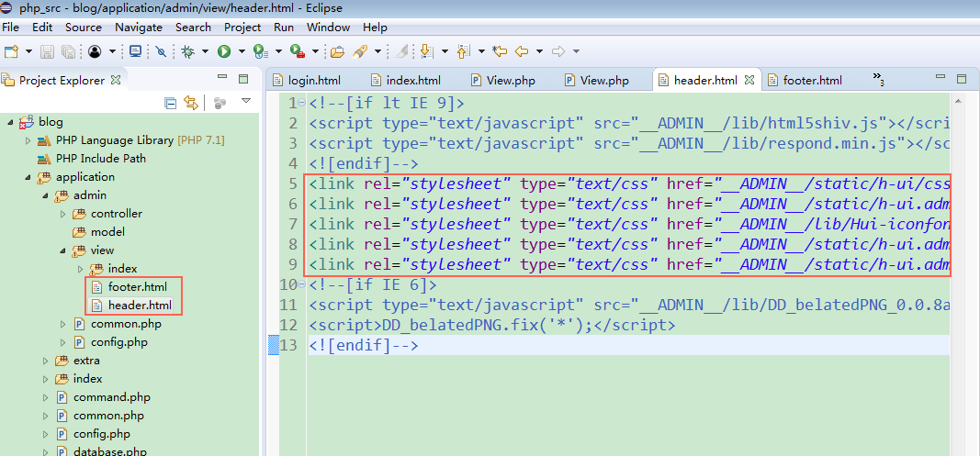Open the Help menu
980x456 pixels.
click(x=375, y=28)
